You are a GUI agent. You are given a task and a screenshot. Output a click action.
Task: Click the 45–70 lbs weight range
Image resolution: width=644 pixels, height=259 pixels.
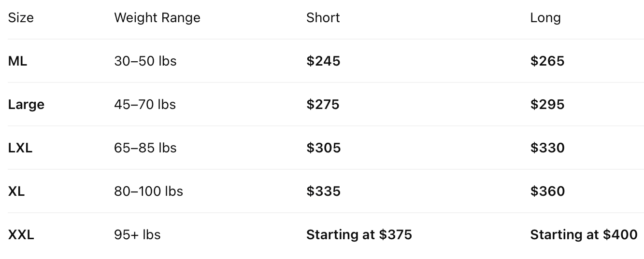coord(145,105)
